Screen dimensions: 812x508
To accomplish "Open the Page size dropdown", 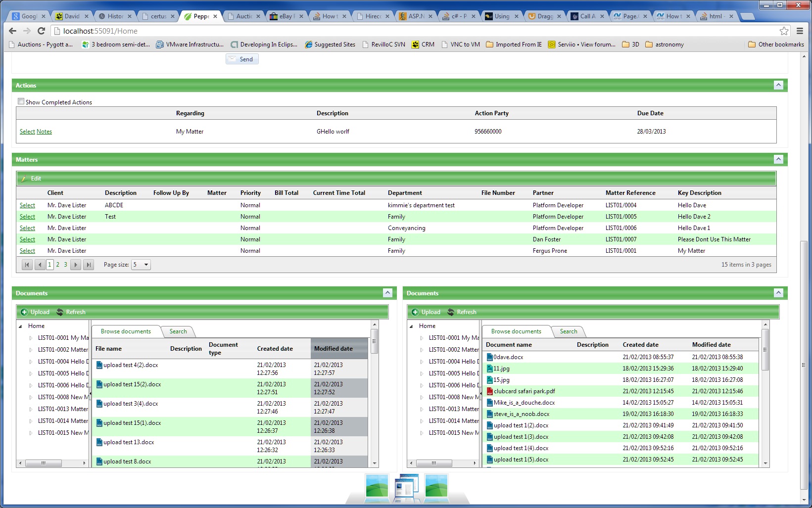I will pos(141,265).
